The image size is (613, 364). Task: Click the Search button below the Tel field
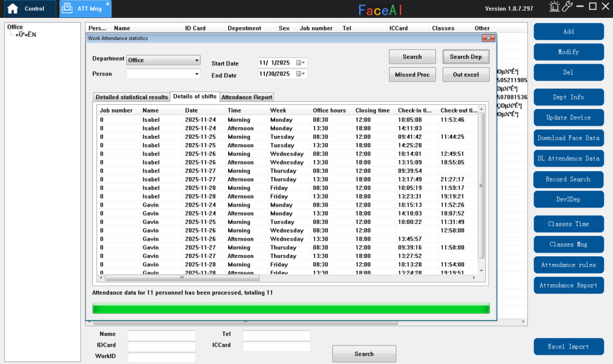[x=364, y=354]
